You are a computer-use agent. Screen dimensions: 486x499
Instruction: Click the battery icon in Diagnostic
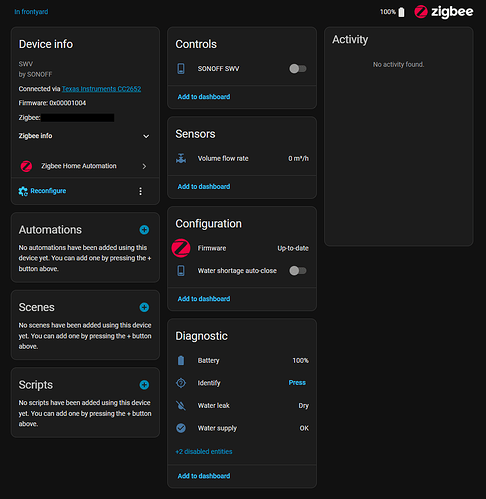coord(181,360)
